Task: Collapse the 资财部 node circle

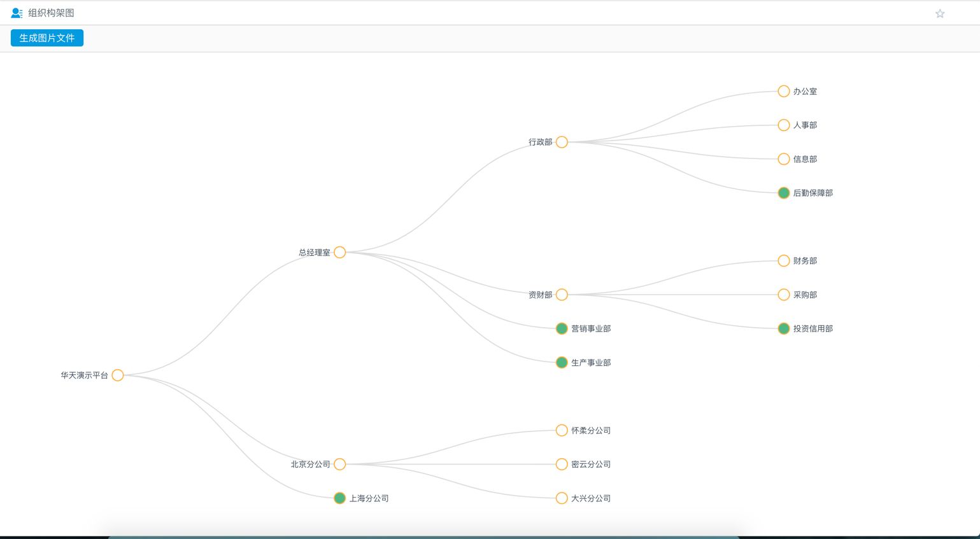Action: pyautogui.click(x=562, y=295)
